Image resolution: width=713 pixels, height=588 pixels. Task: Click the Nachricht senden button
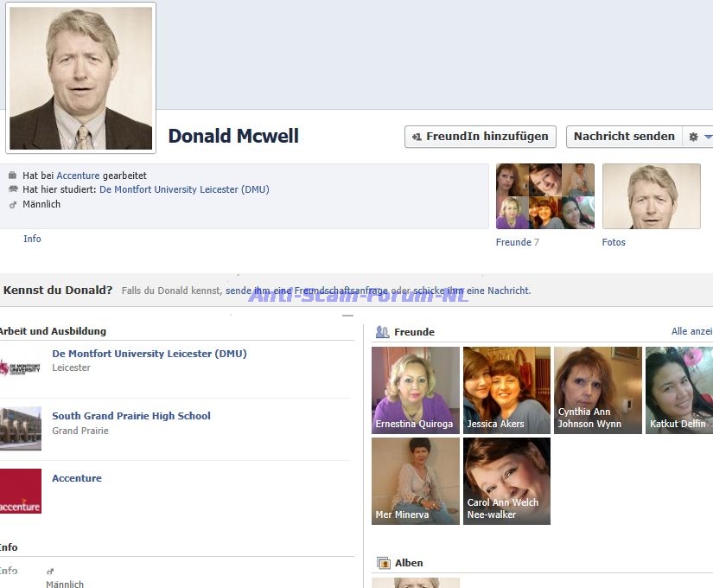point(623,137)
